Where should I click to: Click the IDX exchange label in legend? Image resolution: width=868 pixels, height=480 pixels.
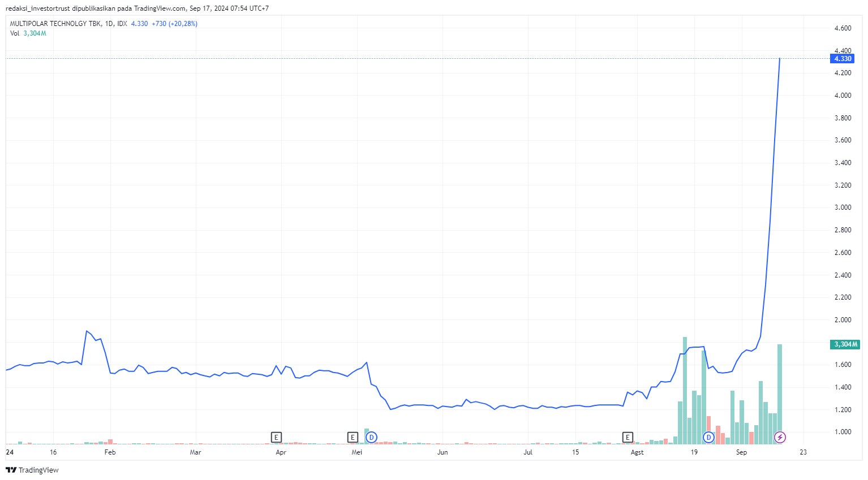[x=122, y=24]
